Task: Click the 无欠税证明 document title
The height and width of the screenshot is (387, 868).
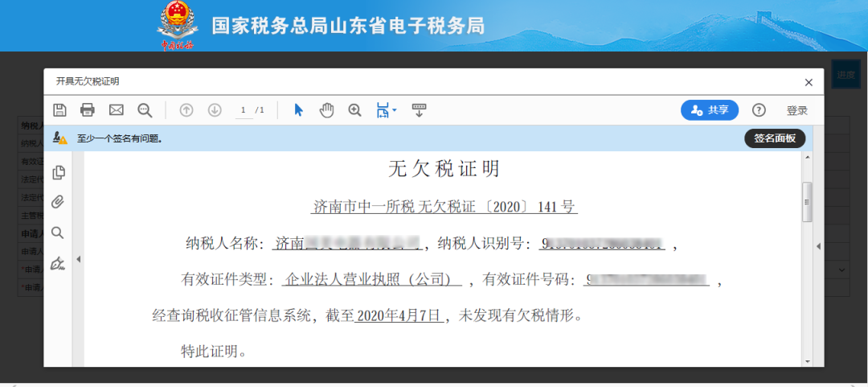Action: tap(444, 168)
